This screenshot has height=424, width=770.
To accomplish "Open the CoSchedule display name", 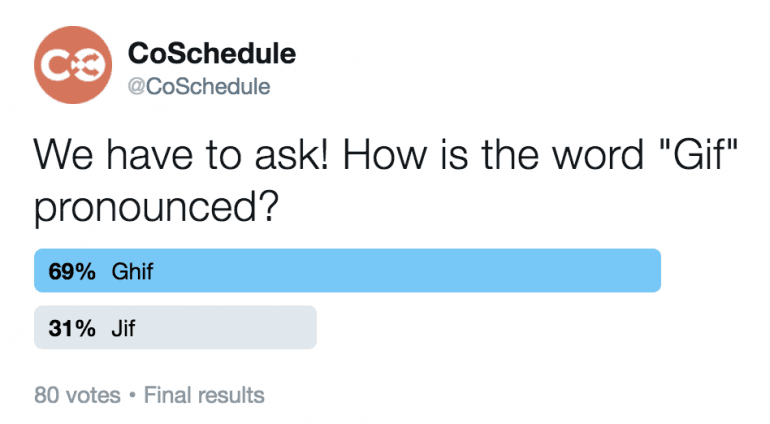I will pos(212,53).
